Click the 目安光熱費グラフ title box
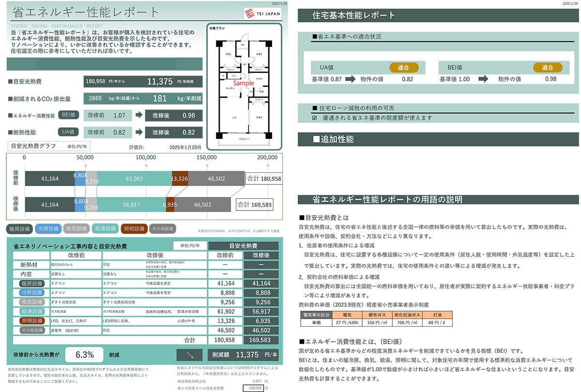 coord(50,146)
